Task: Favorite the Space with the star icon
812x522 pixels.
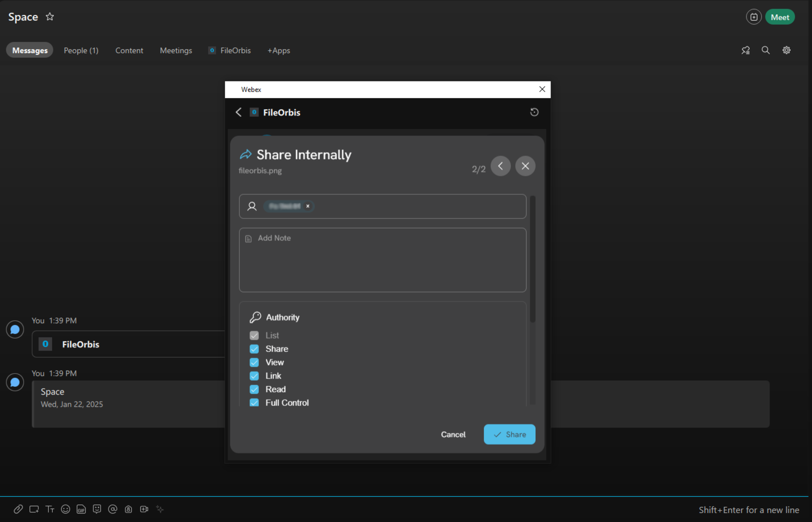Action: [50, 16]
